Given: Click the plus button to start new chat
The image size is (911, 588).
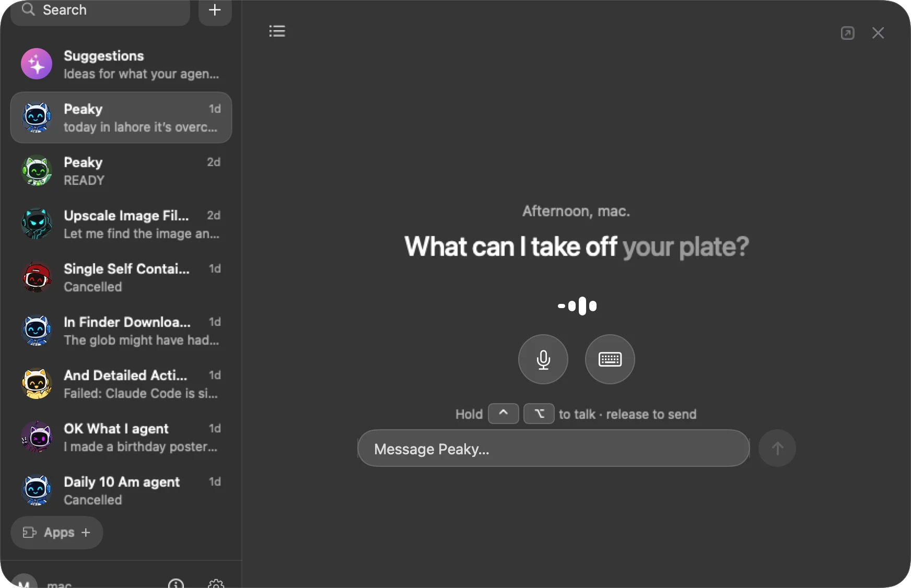Looking at the screenshot, I should coord(215,10).
